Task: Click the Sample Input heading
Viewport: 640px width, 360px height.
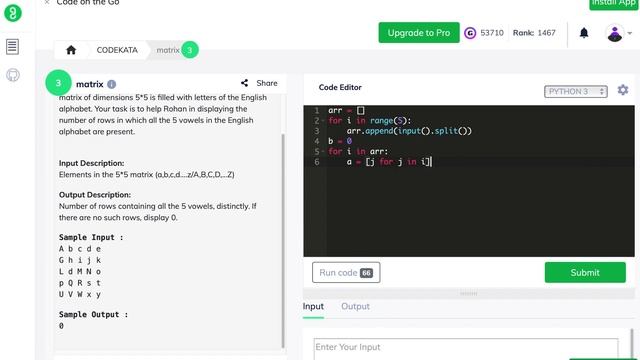Action: pyautogui.click(x=91, y=237)
